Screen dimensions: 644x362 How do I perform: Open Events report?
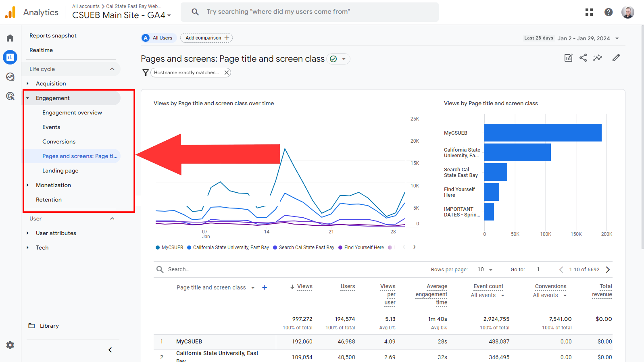click(51, 127)
